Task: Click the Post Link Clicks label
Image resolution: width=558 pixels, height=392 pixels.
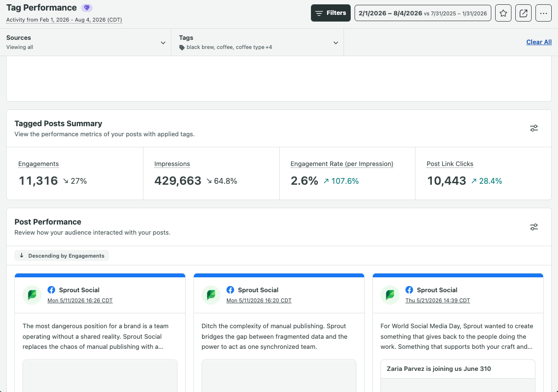Action: (x=450, y=164)
